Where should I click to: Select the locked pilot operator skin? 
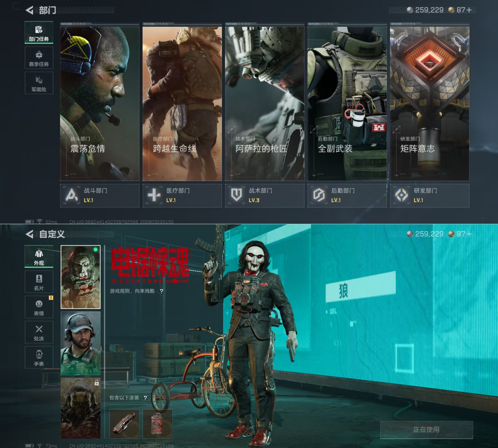[x=81, y=408]
